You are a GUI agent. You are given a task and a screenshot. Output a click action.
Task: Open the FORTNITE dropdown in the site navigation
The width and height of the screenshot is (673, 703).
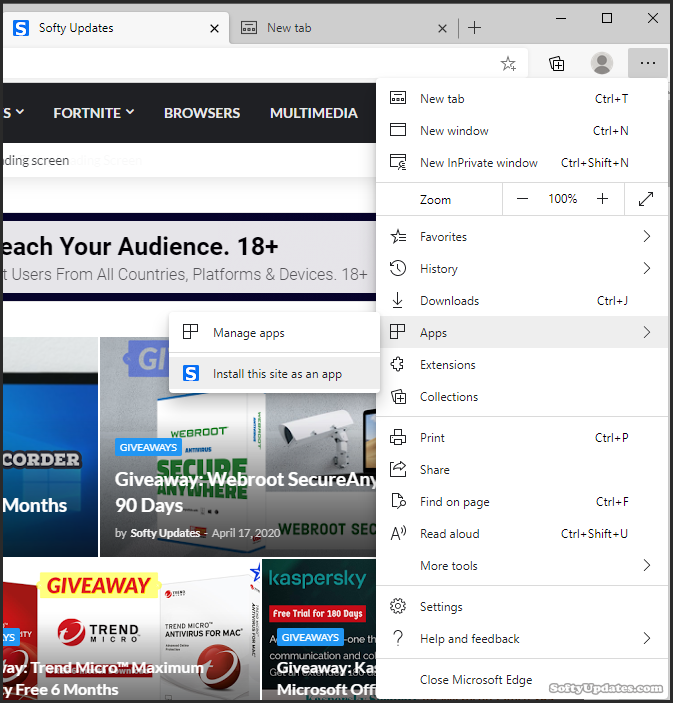tap(94, 113)
